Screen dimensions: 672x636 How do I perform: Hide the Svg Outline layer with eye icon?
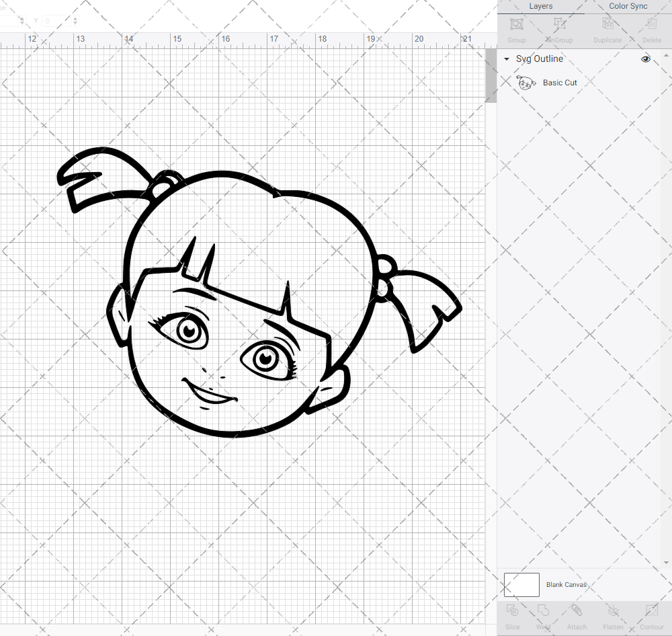(646, 59)
